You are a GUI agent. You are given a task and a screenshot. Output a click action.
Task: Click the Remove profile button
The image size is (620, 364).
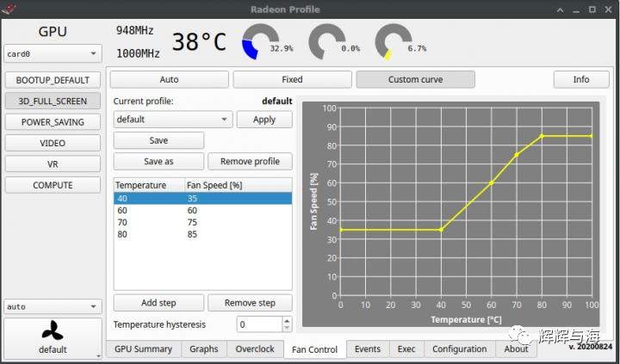click(250, 161)
